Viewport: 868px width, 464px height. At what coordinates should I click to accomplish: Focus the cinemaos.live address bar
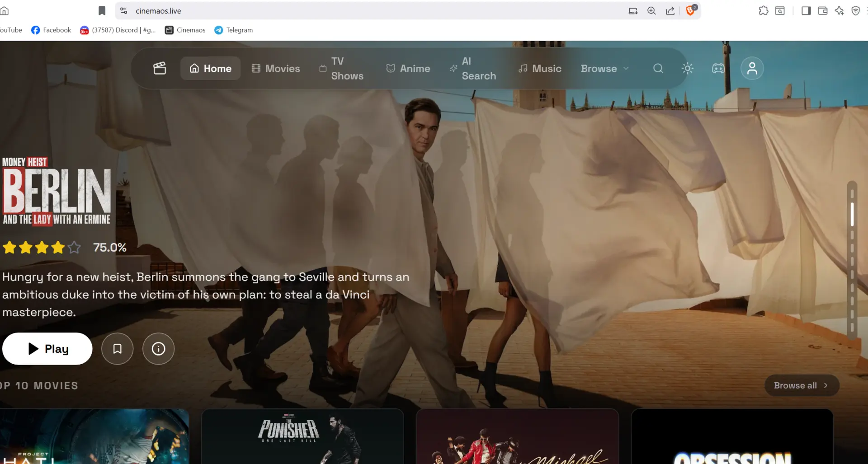pos(158,11)
